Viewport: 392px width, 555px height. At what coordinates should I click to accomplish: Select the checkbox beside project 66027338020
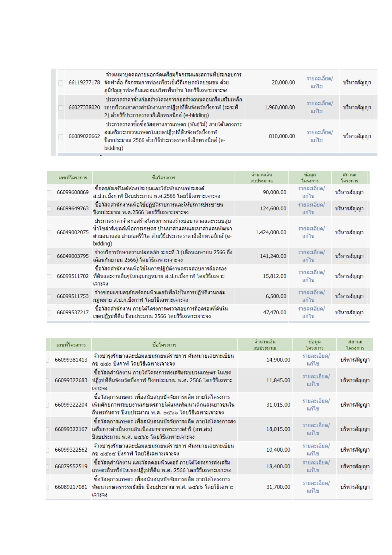point(61,108)
